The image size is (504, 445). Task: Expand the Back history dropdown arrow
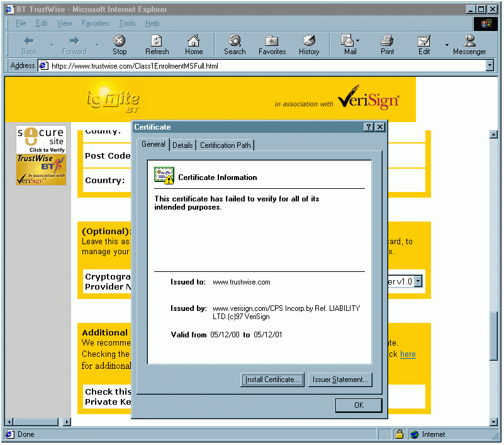(x=52, y=45)
